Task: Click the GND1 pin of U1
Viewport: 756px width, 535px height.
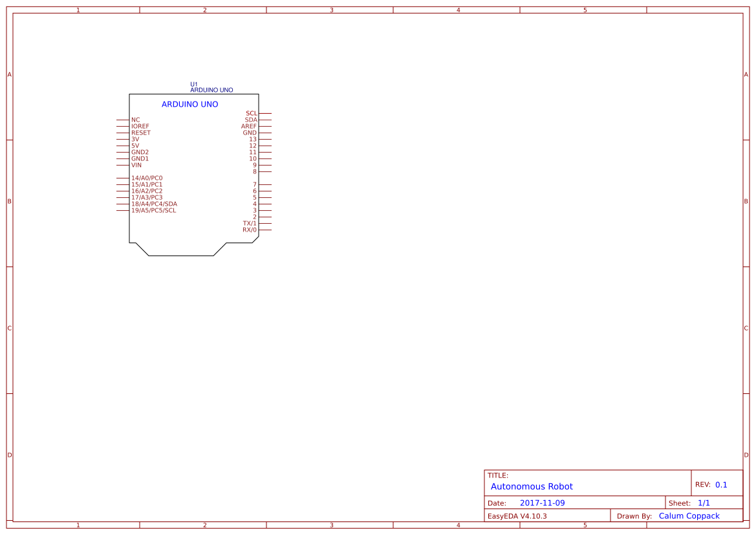Action: coord(138,158)
